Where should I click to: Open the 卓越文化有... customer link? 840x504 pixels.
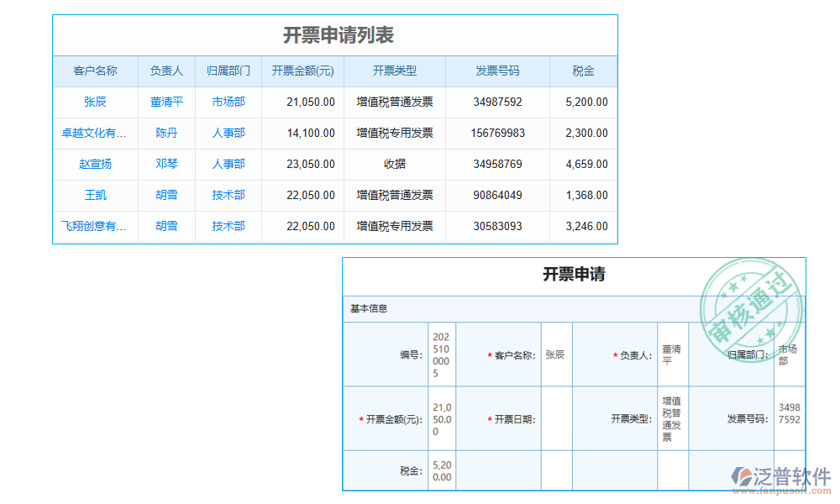click(95, 133)
